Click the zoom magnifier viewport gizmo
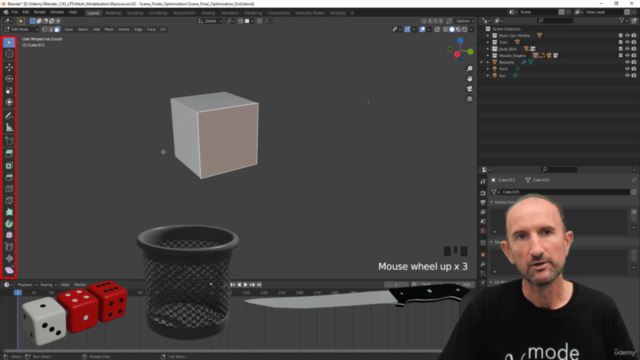Viewport: 640px width, 360px height. 470,69
